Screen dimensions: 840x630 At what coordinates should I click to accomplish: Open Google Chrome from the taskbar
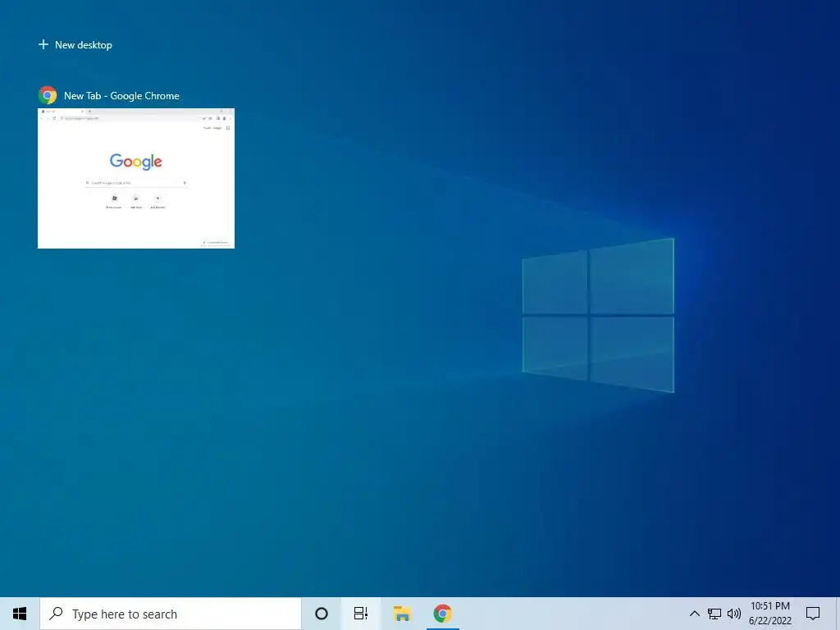(442, 614)
